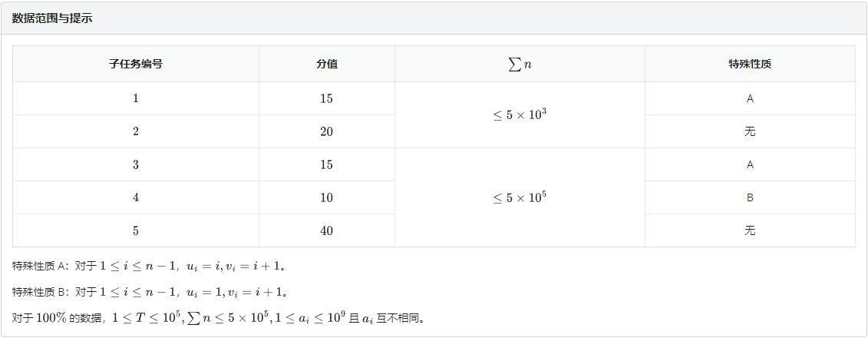The height and width of the screenshot is (338, 868).
Task: Click the subtask number 3 cell
Action: point(136,164)
